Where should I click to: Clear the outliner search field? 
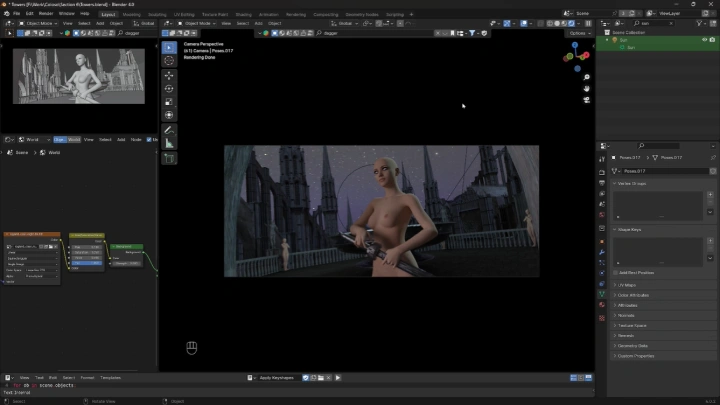(671, 23)
